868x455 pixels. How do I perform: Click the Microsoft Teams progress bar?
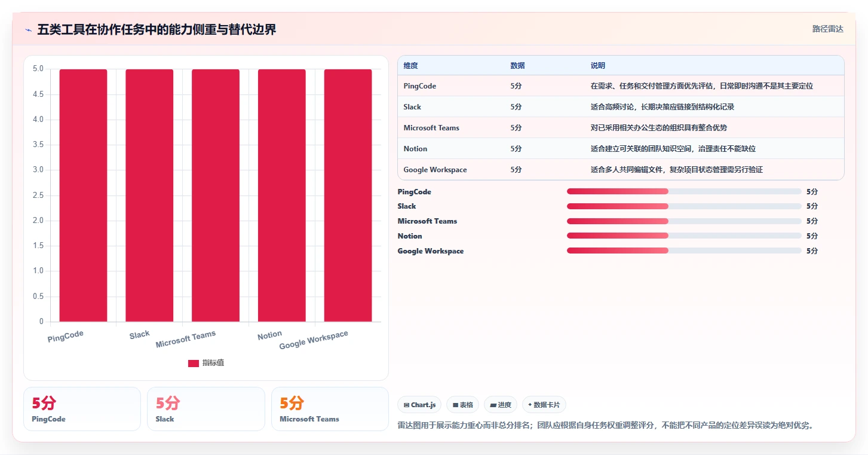click(684, 221)
